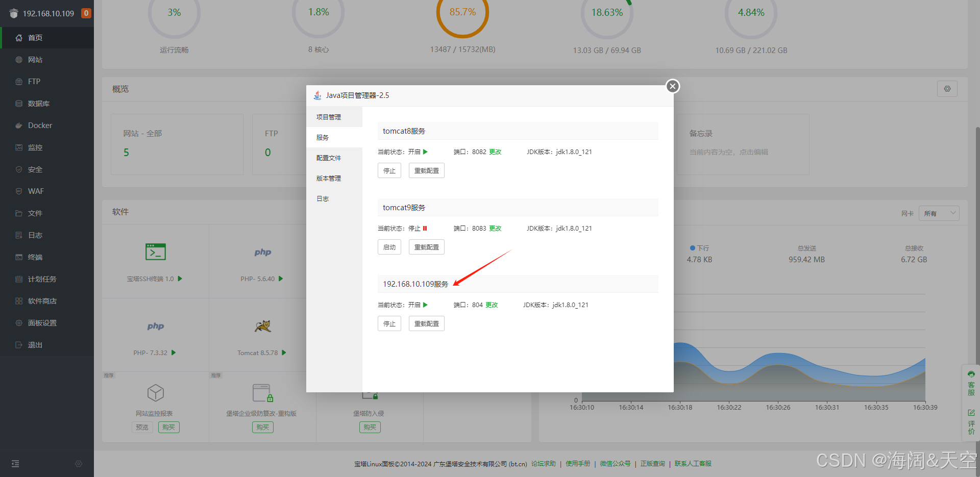Expand the PHP-5.6.40 version arrow
980x477 pixels.
tap(282, 279)
